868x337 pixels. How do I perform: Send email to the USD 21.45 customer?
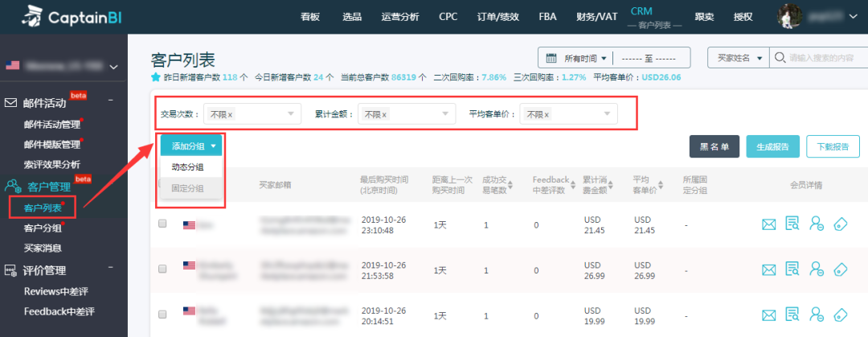(x=768, y=224)
